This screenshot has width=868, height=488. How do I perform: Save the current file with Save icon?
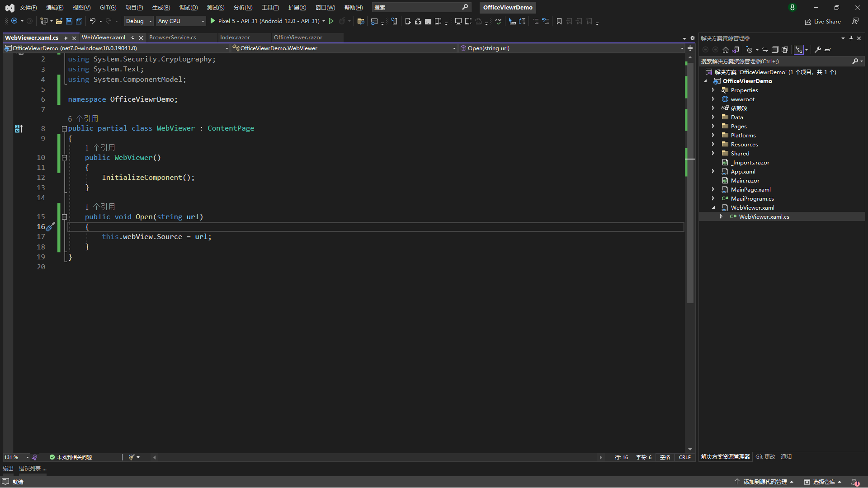(69, 21)
